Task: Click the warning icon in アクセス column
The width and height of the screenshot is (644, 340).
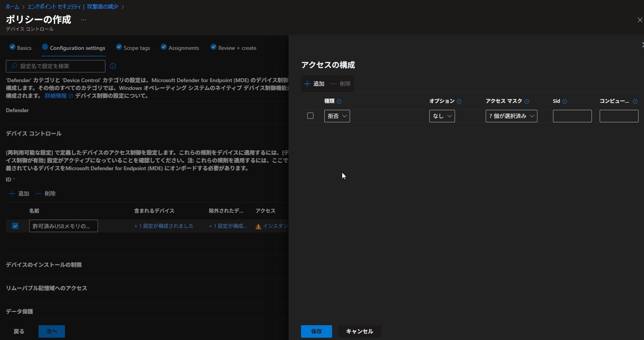Action: (x=258, y=226)
